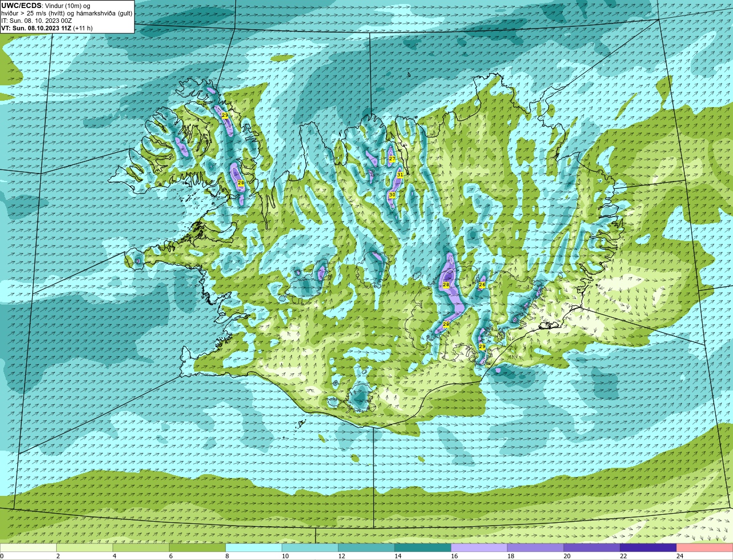Select the 18–20 m/s light purple legend swatch
The image size is (733, 560).
coord(536,548)
